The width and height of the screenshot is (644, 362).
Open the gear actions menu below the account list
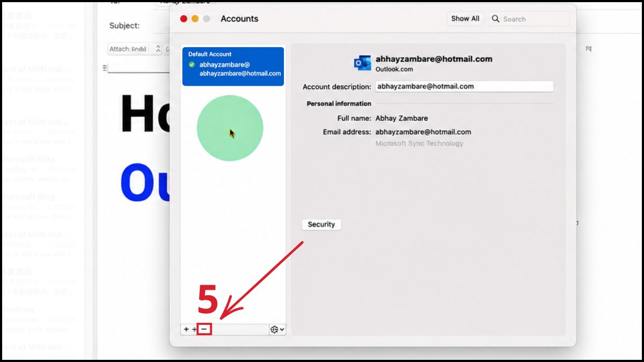(278, 329)
